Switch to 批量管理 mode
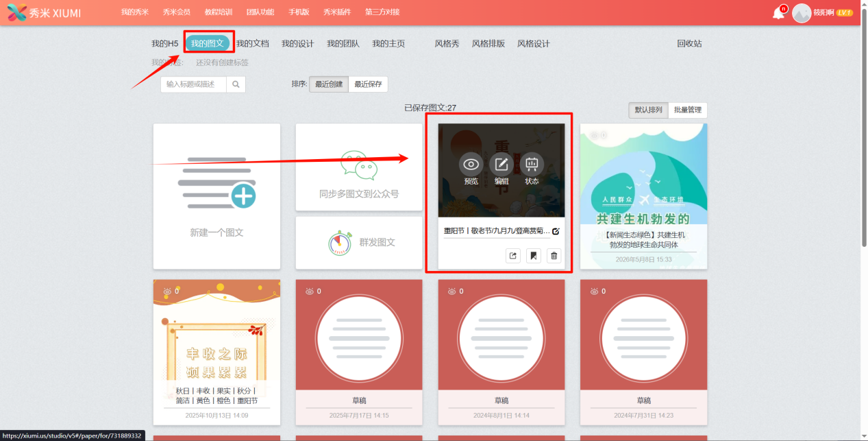The image size is (868, 441). [688, 110]
